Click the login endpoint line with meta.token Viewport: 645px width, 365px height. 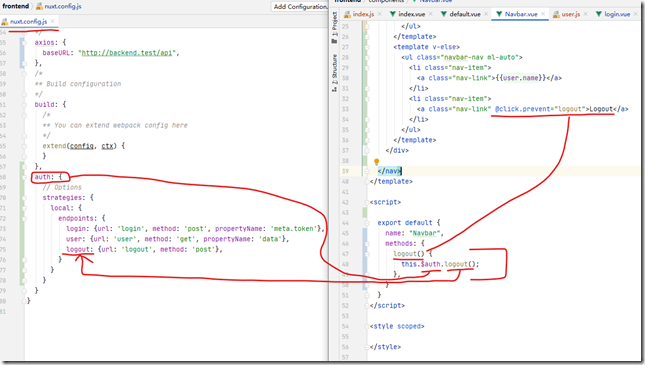pyautogui.click(x=195, y=228)
